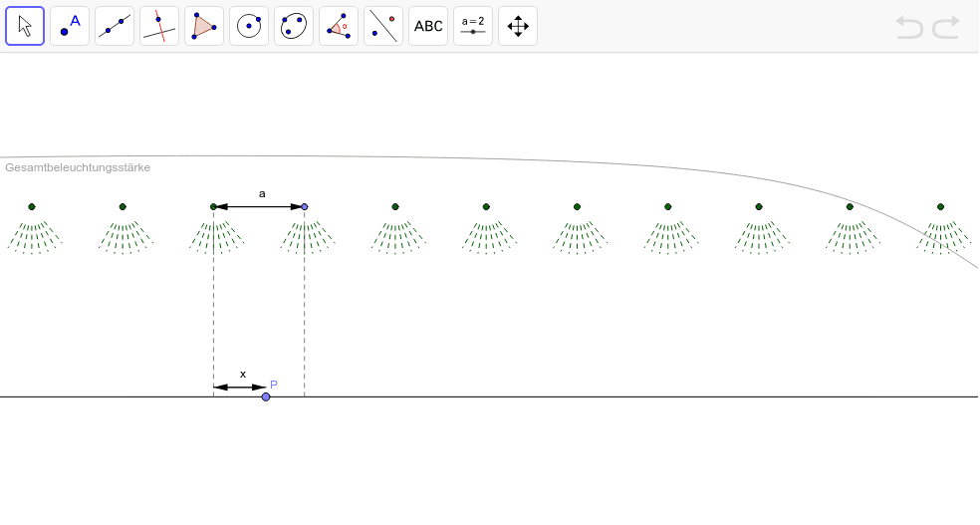Click the Undo arrow
This screenshot has height=525, width=980.
click(909, 28)
